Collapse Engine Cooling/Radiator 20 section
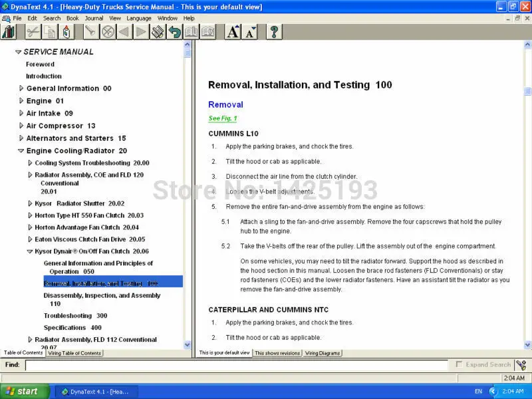This screenshot has width=532, height=399. tap(21, 151)
